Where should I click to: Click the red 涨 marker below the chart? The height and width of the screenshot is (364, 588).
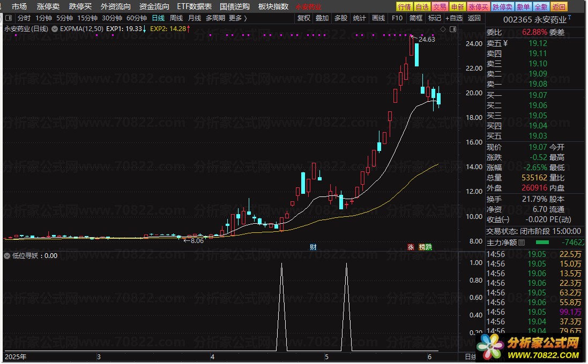coord(411,247)
